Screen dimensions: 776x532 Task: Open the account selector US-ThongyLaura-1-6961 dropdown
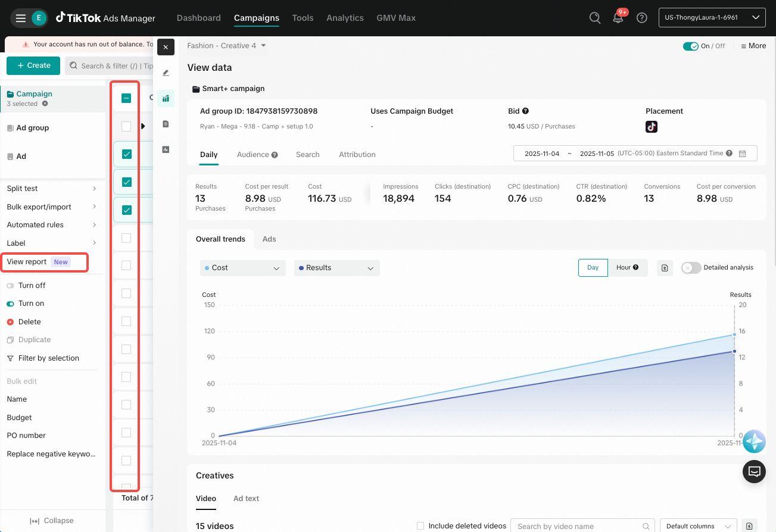pyautogui.click(x=712, y=17)
